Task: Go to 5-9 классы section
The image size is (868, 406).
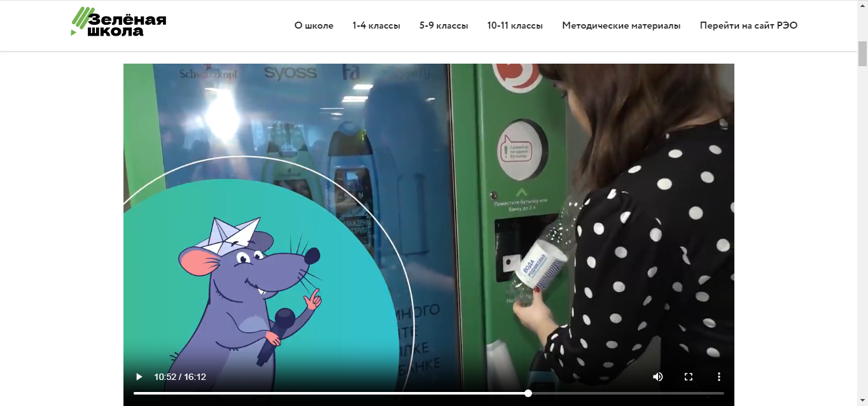Action: pyautogui.click(x=444, y=25)
